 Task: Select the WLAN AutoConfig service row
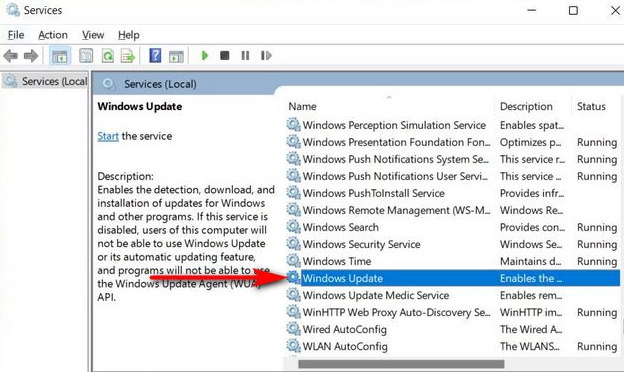point(453,347)
